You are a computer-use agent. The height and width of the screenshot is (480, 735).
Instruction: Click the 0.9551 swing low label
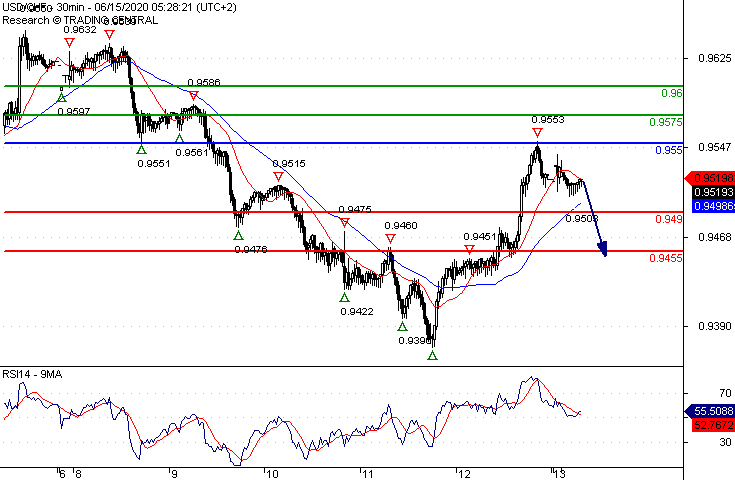(x=154, y=164)
